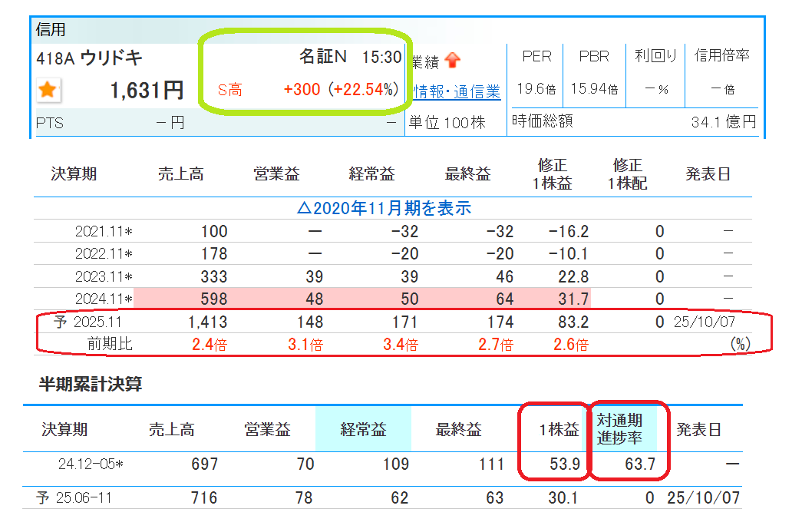Click the S高 limit-up indicator

(x=229, y=90)
